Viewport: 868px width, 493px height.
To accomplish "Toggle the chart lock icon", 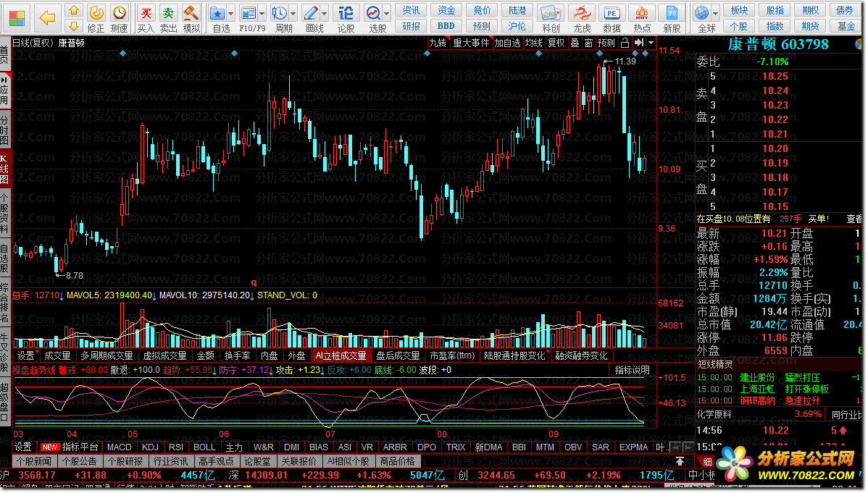I will (625, 43).
